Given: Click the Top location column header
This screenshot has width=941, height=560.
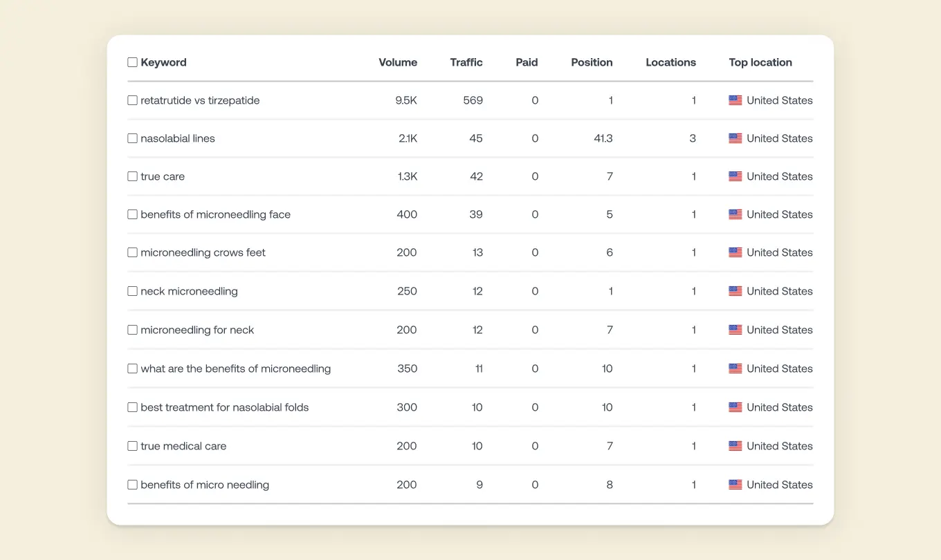Looking at the screenshot, I should [760, 62].
